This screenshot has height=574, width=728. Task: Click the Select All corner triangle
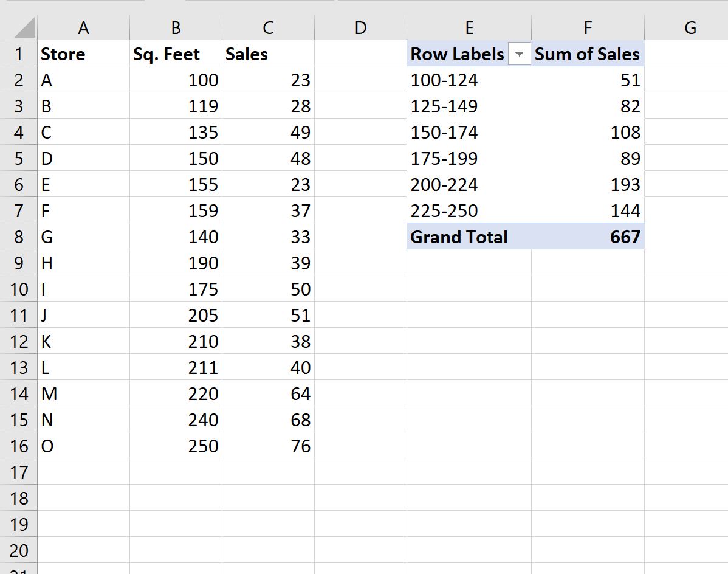24,28
